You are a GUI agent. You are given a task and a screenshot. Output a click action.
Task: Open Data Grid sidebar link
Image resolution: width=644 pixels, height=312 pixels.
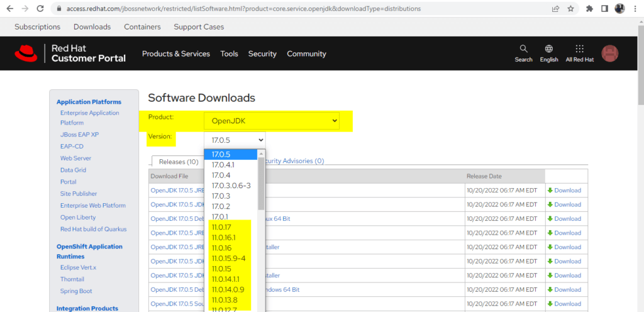coord(73,170)
